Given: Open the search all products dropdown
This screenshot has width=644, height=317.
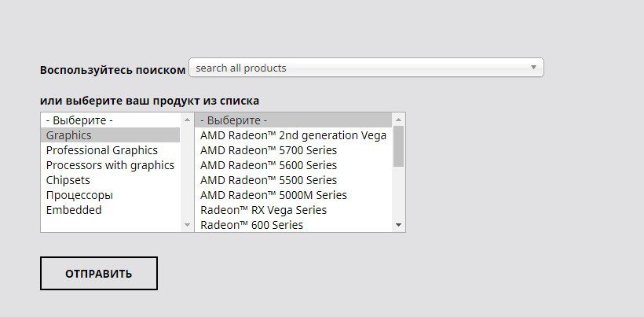Looking at the screenshot, I should [366, 68].
